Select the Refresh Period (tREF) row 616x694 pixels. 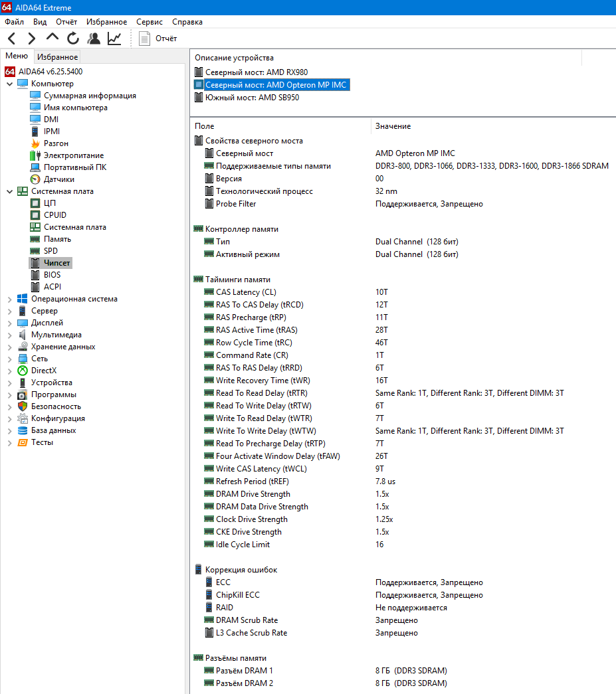(403, 481)
